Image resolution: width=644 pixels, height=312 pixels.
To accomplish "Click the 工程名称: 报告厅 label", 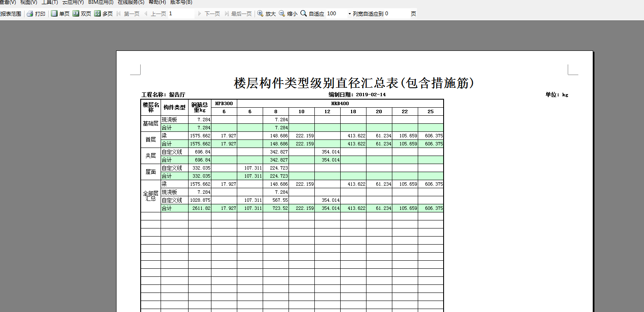I will pyautogui.click(x=163, y=95).
